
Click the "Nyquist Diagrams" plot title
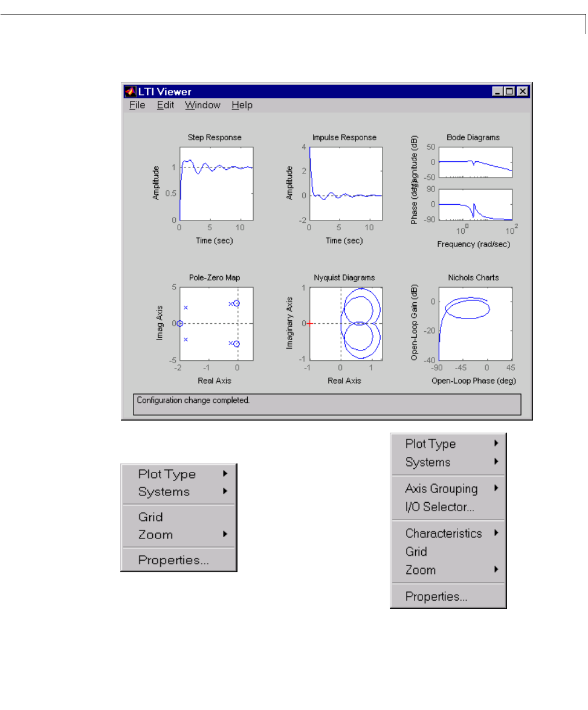[344, 277]
